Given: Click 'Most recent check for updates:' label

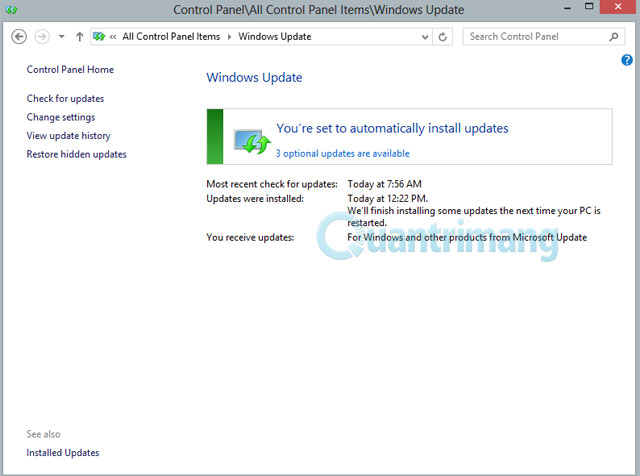Looking at the screenshot, I should click(272, 184).
